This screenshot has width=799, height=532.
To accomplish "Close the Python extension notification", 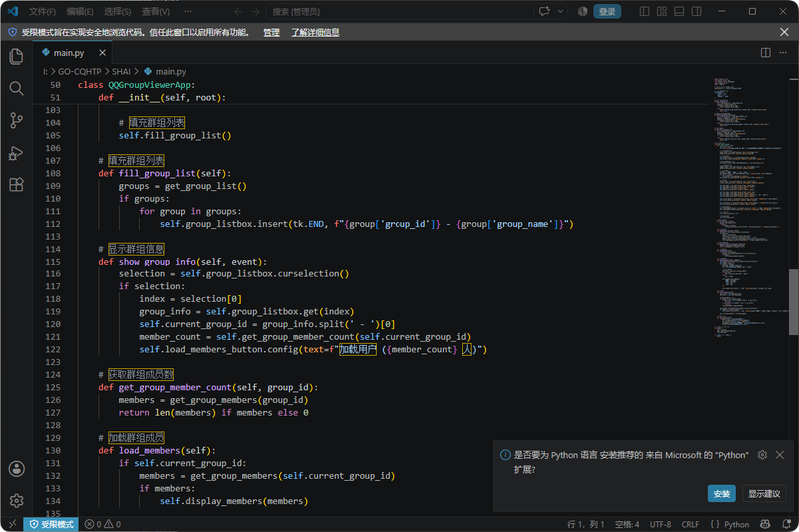I will (x=780, y=454).
